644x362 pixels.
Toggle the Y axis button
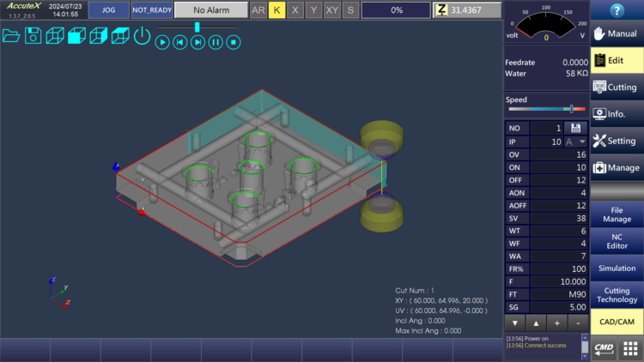(313, 10)
